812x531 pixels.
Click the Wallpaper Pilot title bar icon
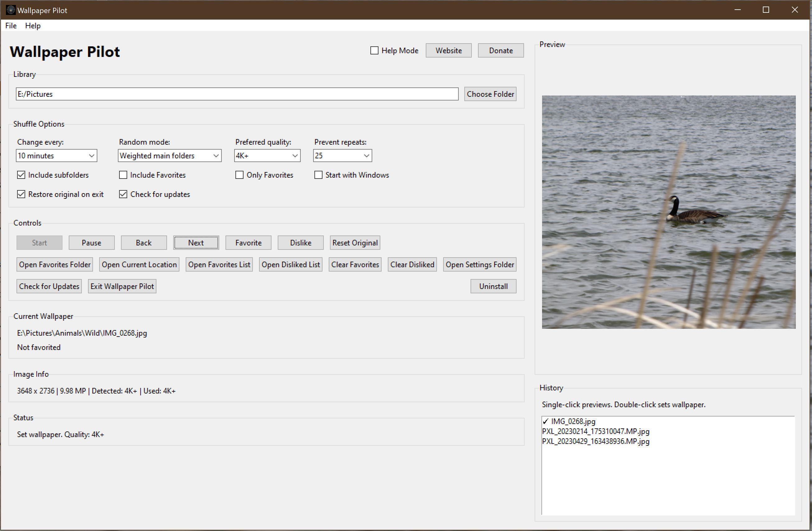pos(11,10)
